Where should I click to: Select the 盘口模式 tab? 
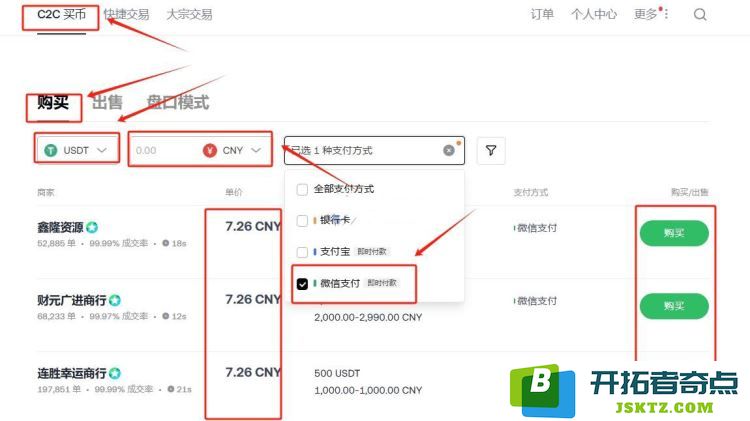(x=178, y=102)
